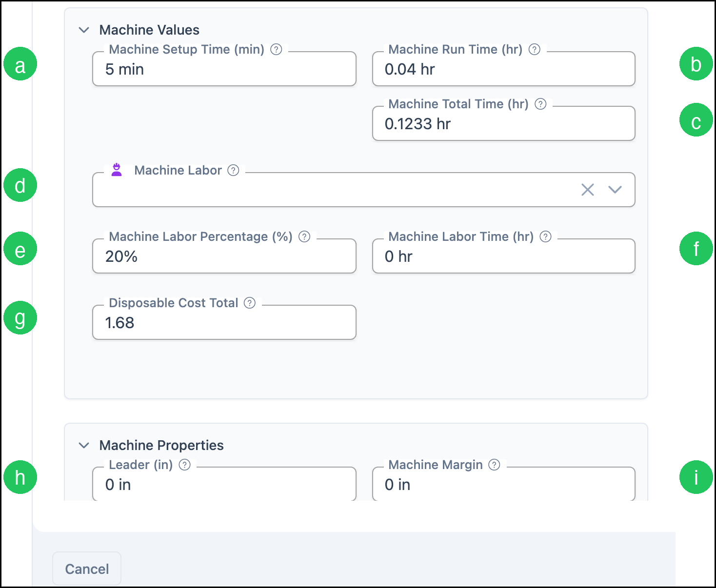
Task: Clear the Machine Labor selection with X
Action: click(588, 190)
